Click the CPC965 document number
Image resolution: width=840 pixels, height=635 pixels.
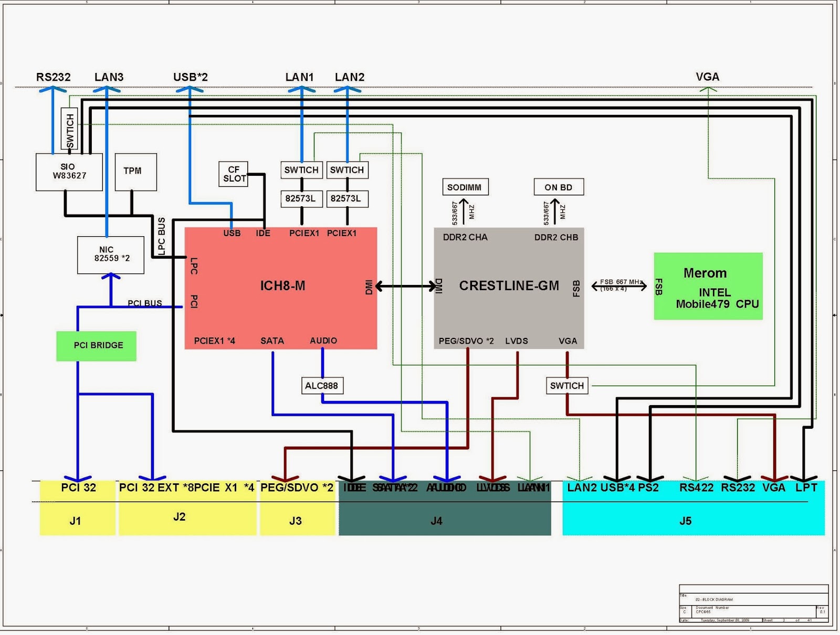click(703, 612)
